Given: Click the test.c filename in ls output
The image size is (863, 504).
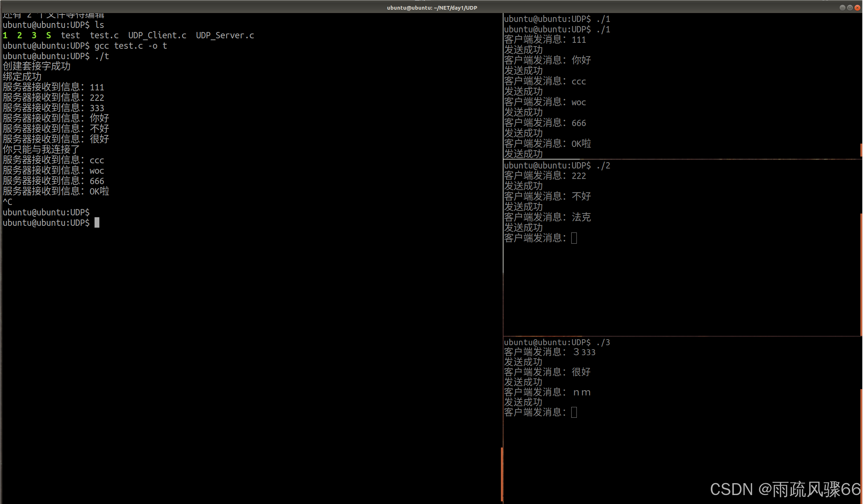Looking at the screenshot, I should (104, 35).
